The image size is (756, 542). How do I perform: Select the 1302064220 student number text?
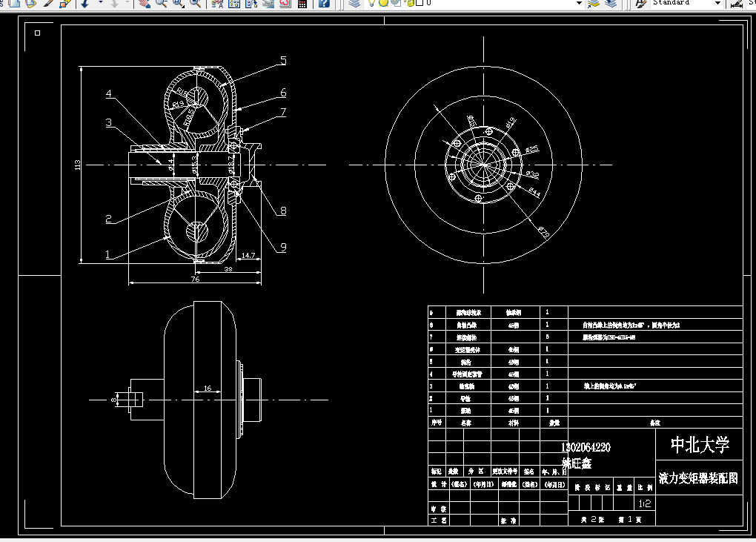tap(586, 448)
